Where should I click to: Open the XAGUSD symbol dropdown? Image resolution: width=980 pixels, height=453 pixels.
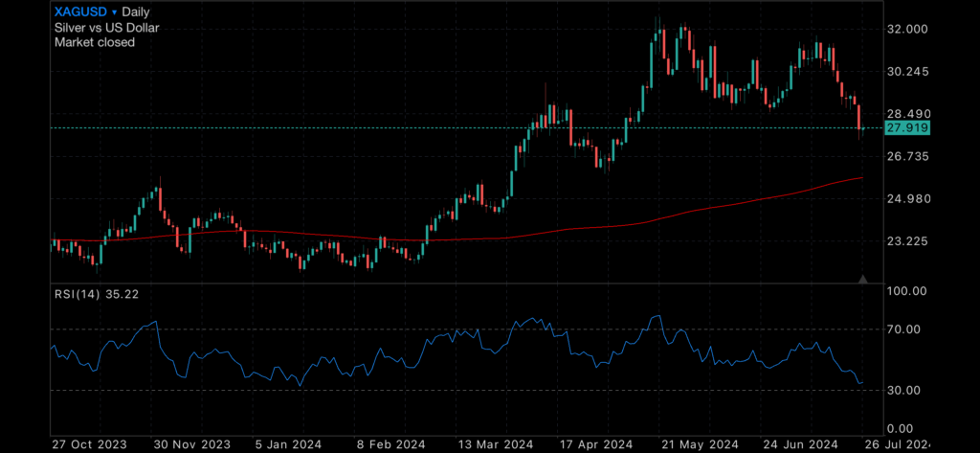pyautogui.click(x=86, y=11)
